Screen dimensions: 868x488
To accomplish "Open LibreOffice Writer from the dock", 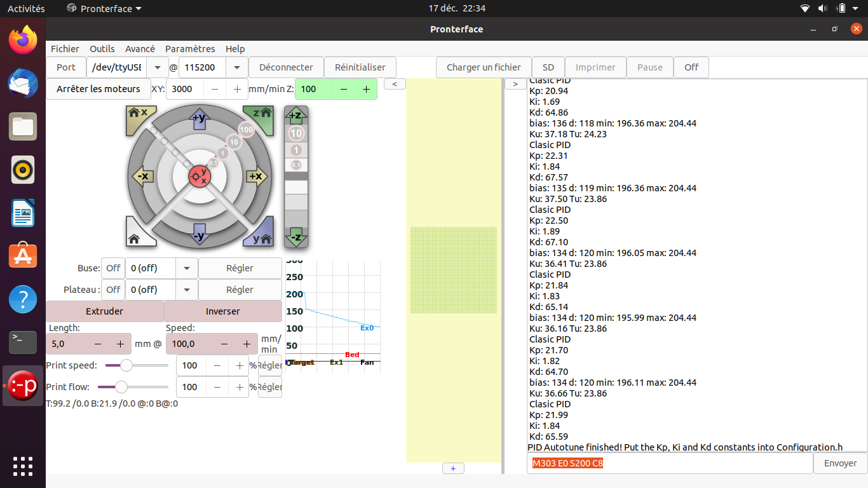I will [23, 213].
